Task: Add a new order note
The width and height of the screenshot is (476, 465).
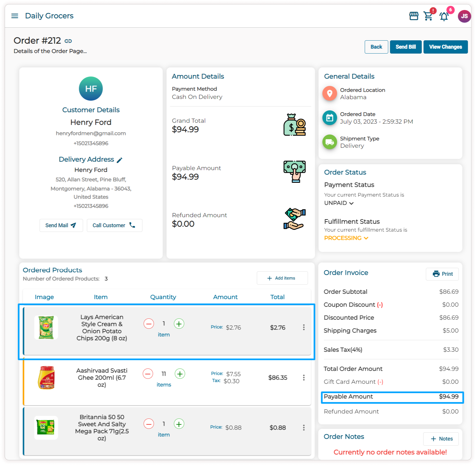Action: click(x=441, y=439)
